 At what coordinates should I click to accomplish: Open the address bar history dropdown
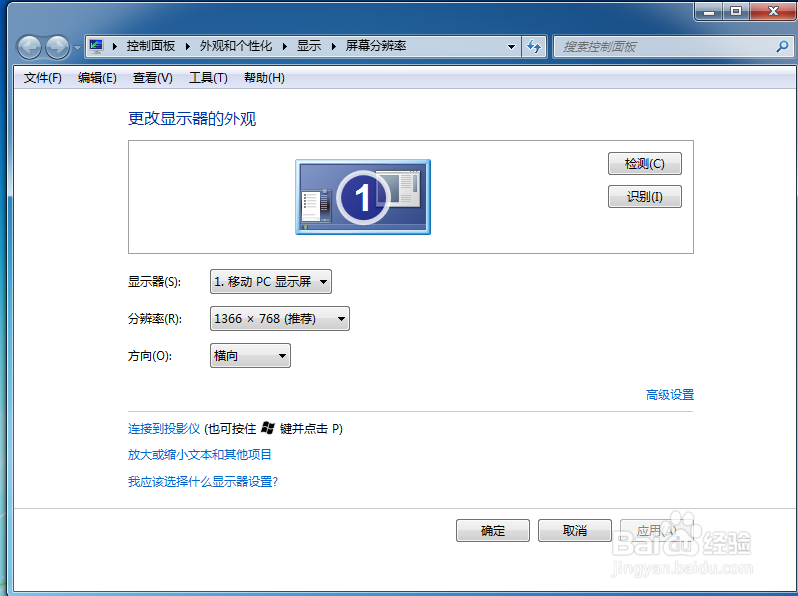(511, 47)
